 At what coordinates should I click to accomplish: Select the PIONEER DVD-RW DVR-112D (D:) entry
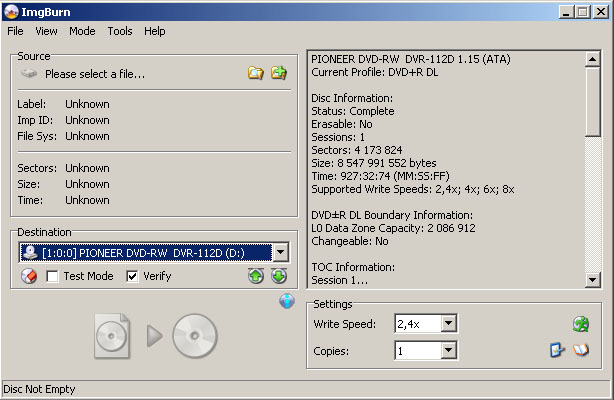[146, 253]
